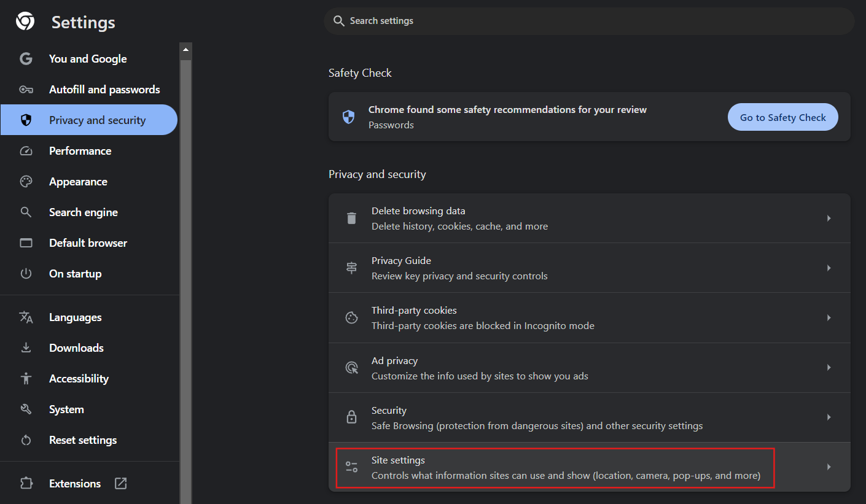The width and height of the screenshot is (866, 504).
Task: Click the Chrome logo icon beside Settings
Action: (x=25, y=22)
